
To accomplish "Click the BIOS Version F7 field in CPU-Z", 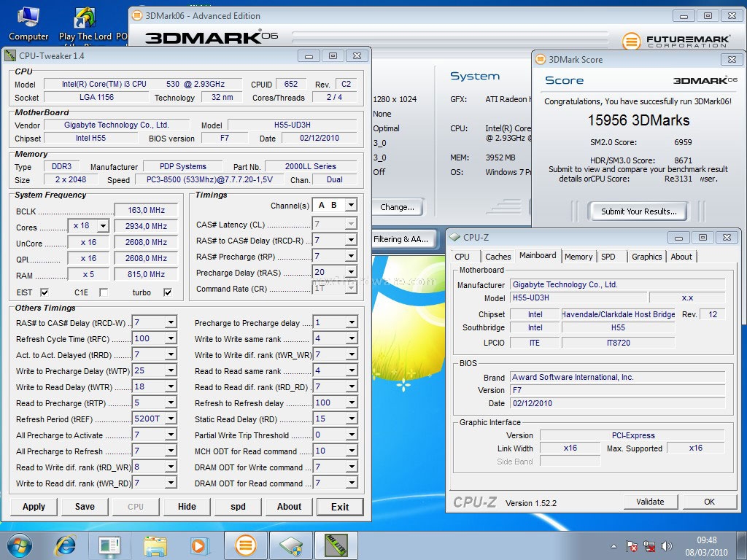I will point(617,390).
